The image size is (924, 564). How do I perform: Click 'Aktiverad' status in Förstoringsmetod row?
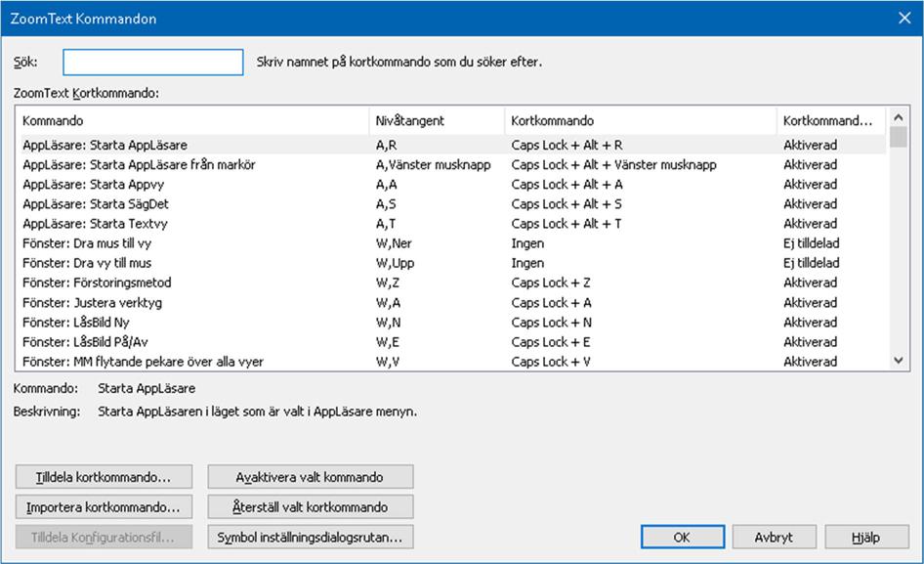[x=811, y=283]
